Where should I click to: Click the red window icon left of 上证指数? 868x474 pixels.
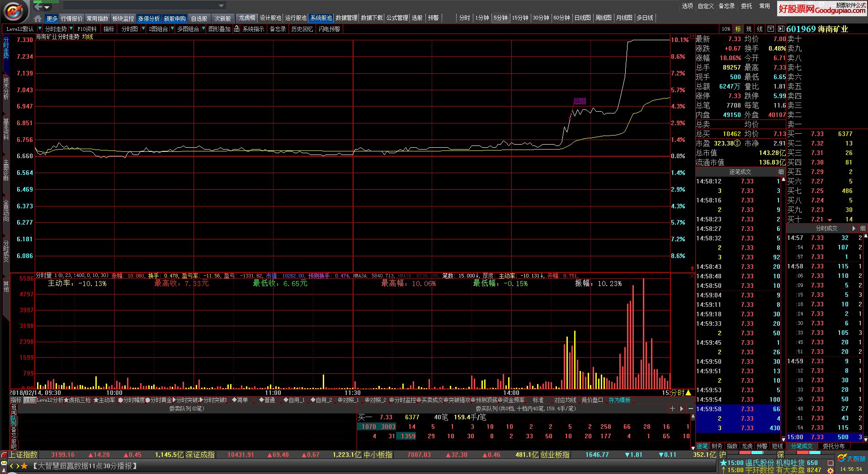[4, 455]
